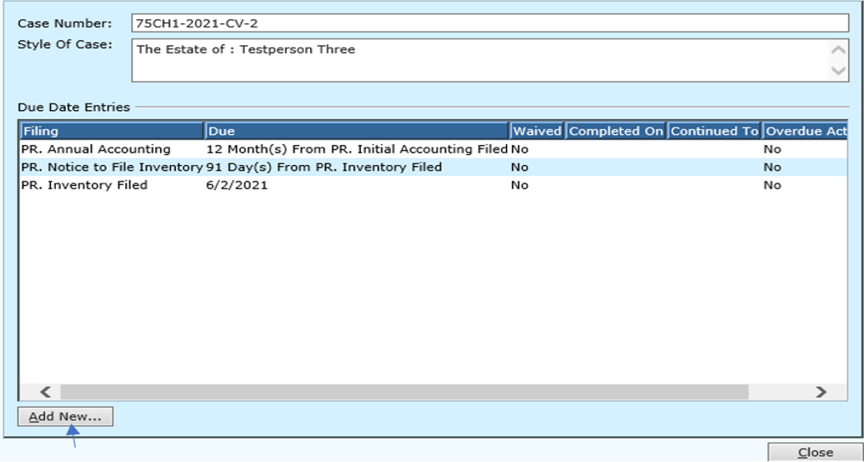Click the horizontal scrollbar thumb in grid

point(404,392)
